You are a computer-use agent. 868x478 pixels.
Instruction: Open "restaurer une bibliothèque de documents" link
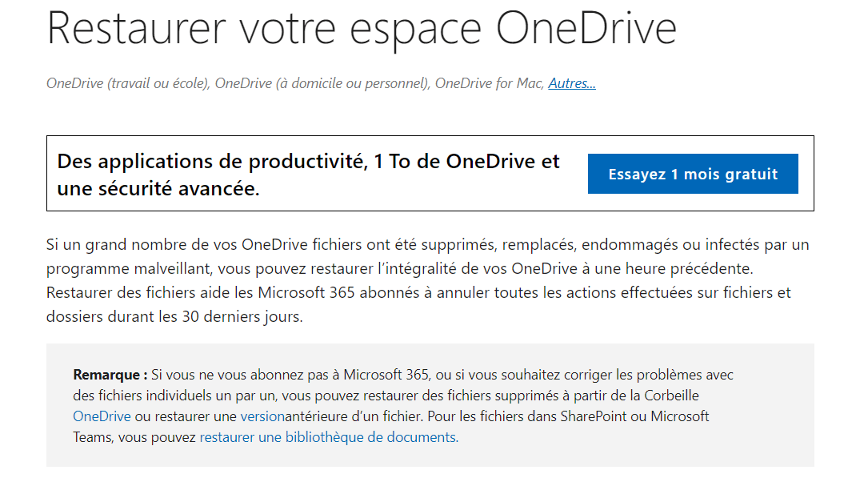point(329,437)
